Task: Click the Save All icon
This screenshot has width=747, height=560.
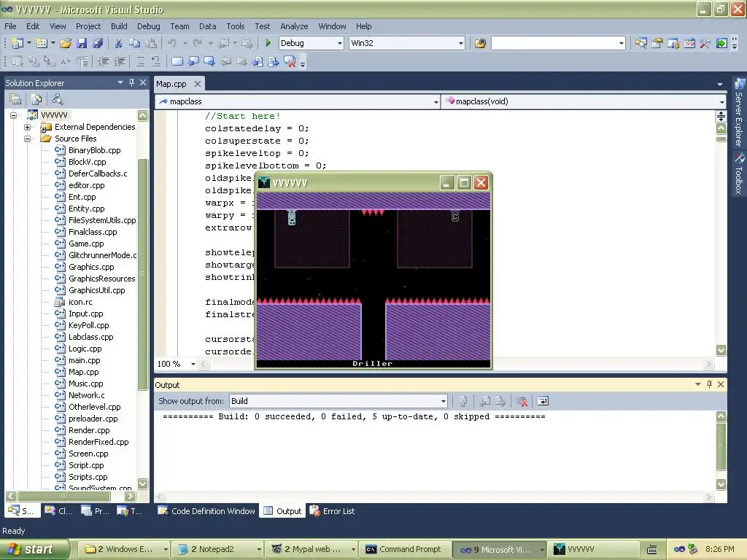Action: point(98,43)
